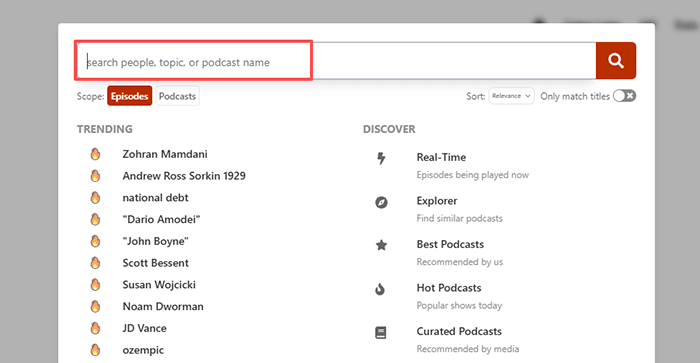Click flame icon beside Susan Wojcicki
Screen dimensions: 700x363
[x=95, y=284]
